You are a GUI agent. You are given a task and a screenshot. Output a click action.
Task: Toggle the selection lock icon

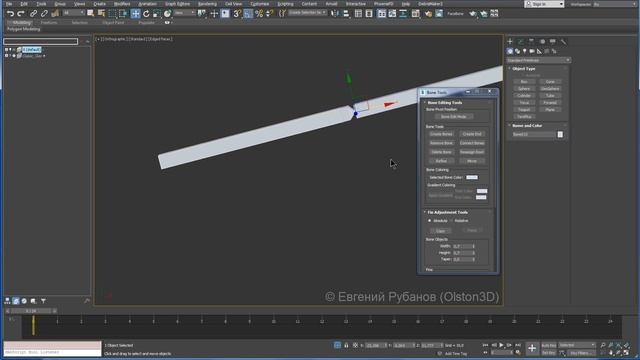point(346,345)
